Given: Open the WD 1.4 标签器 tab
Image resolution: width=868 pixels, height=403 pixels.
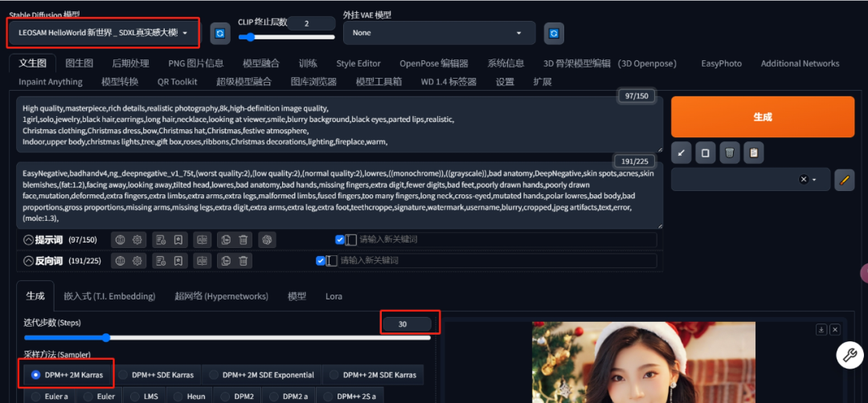Looking at the screenshot, I should point(448,82).
